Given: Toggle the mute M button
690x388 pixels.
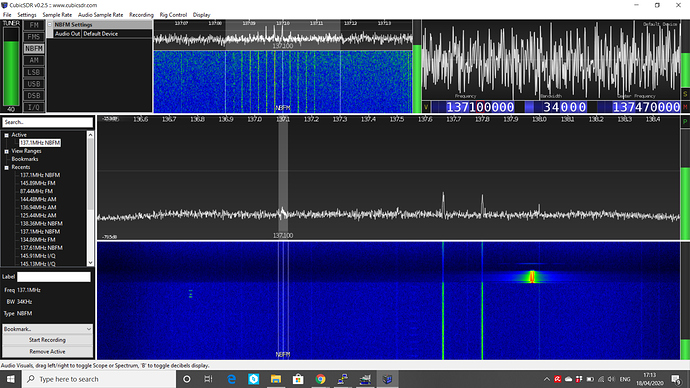Looking at the screenshot, I should pyautogui.click(x=685, y=107).
